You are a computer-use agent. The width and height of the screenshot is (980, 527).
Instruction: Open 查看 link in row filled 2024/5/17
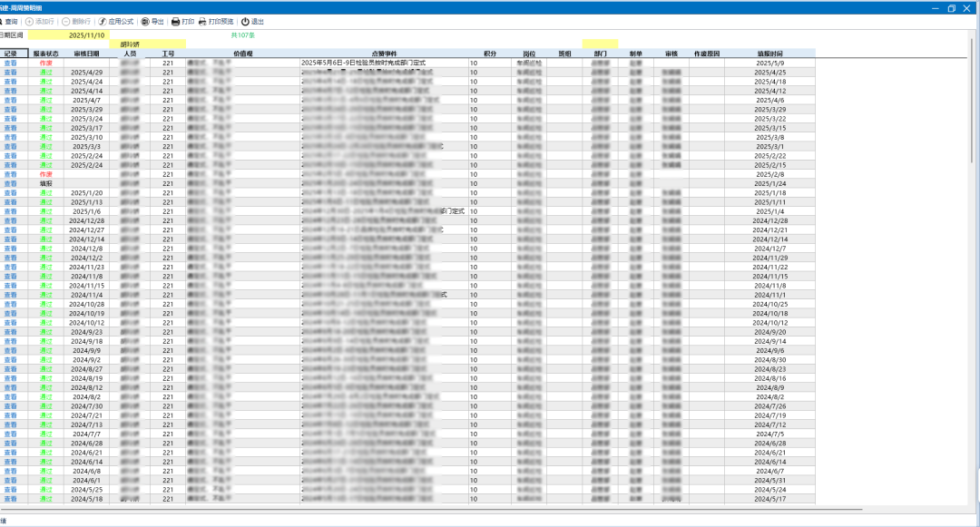pos(11,499)
